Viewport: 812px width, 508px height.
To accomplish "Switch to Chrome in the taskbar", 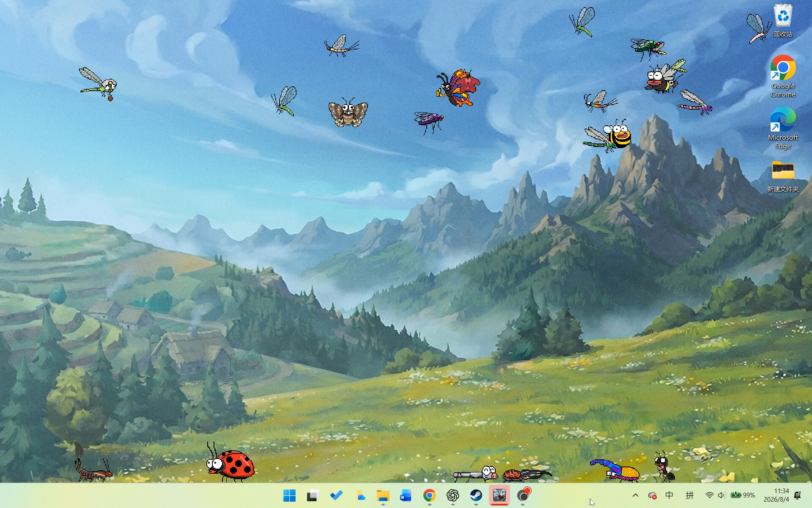I will point(429,495).
